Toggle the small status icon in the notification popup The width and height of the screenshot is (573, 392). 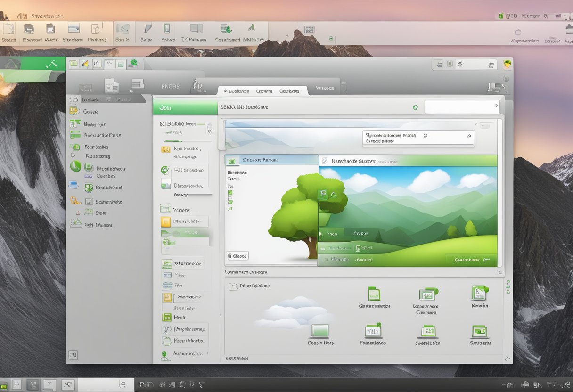click(x=426, y=136)
